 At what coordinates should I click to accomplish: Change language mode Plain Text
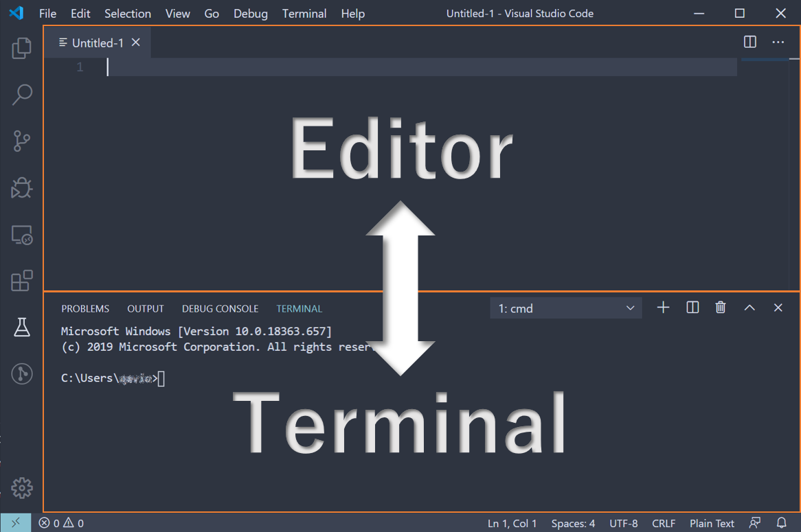pyautogui.click(x=712, y=523)
